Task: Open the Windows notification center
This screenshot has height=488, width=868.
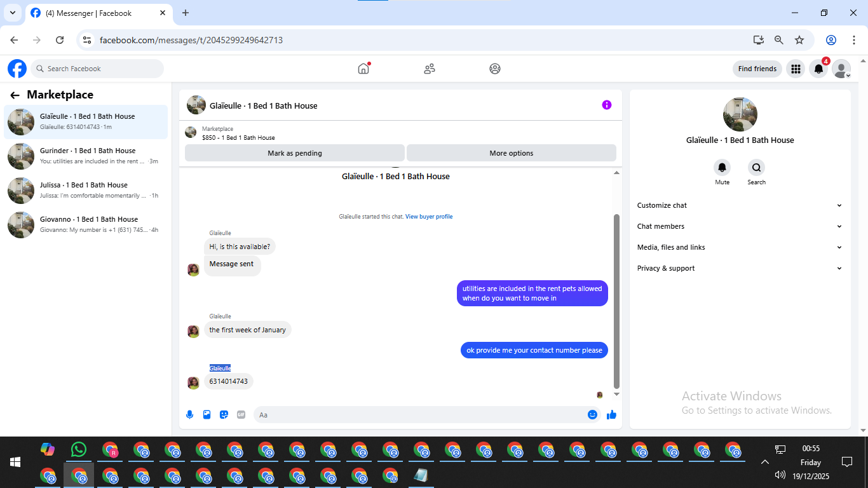Action: (x=846, y=462)
